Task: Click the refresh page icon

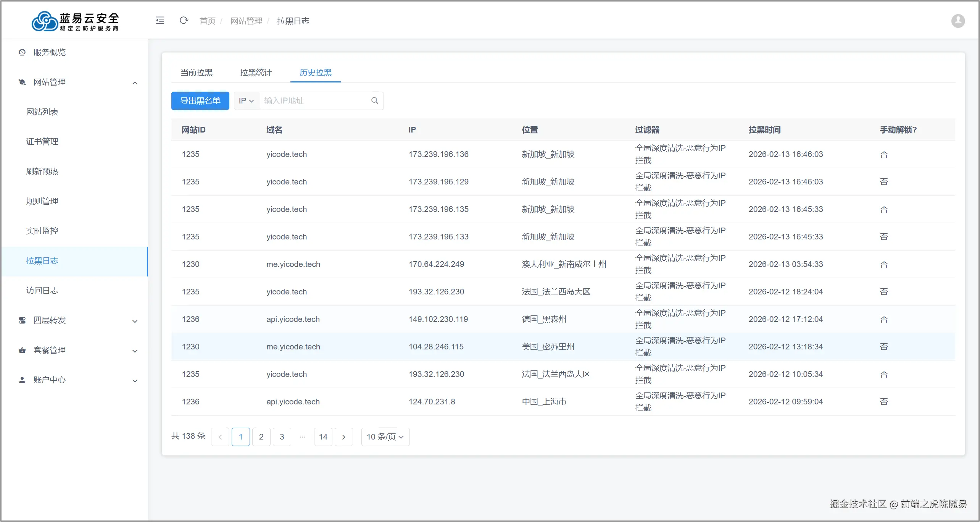Action: pyautogui.click(x=184, y=21)
